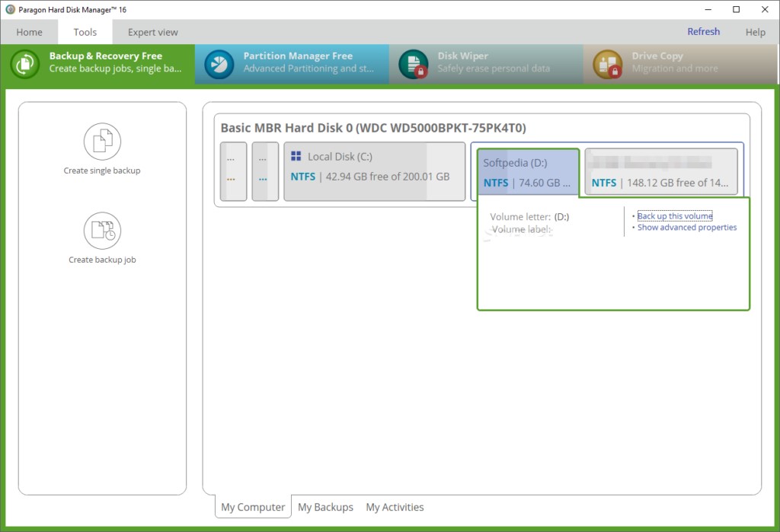Click 'Safely erase personal data' subtitle
780x532 pixels.
click(x=494, y=68)
